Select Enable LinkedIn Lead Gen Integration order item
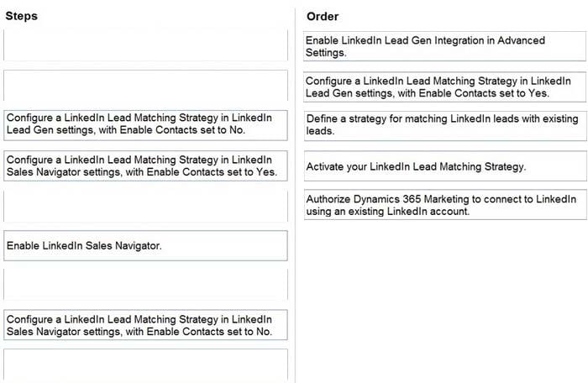This screenshot has height=383, width=588. 444,46
